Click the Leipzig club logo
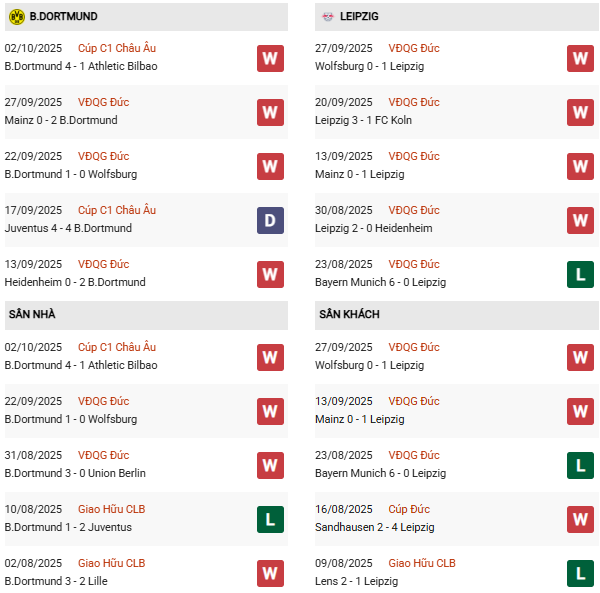Screen dimensions: 600x593 (x=328, y=17)
